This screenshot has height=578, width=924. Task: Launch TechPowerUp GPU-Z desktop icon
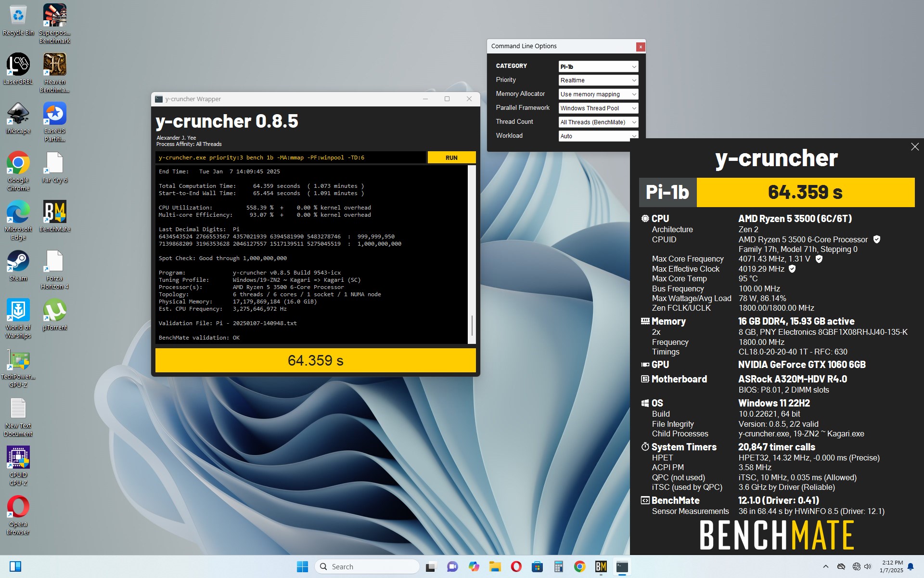click(x=18, y=368)
